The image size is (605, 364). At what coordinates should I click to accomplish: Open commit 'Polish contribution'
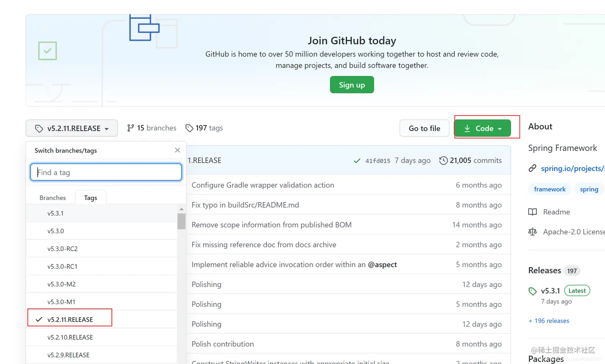(x=223, y=344)
